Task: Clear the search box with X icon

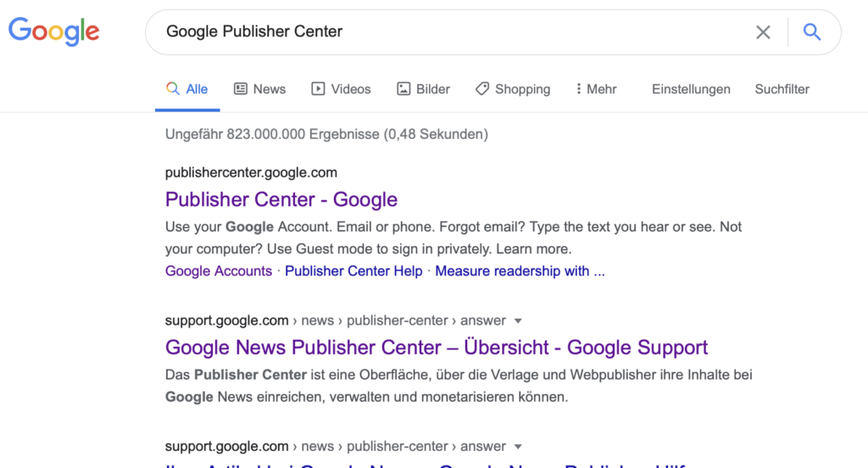Action: (x=763, y=32)
